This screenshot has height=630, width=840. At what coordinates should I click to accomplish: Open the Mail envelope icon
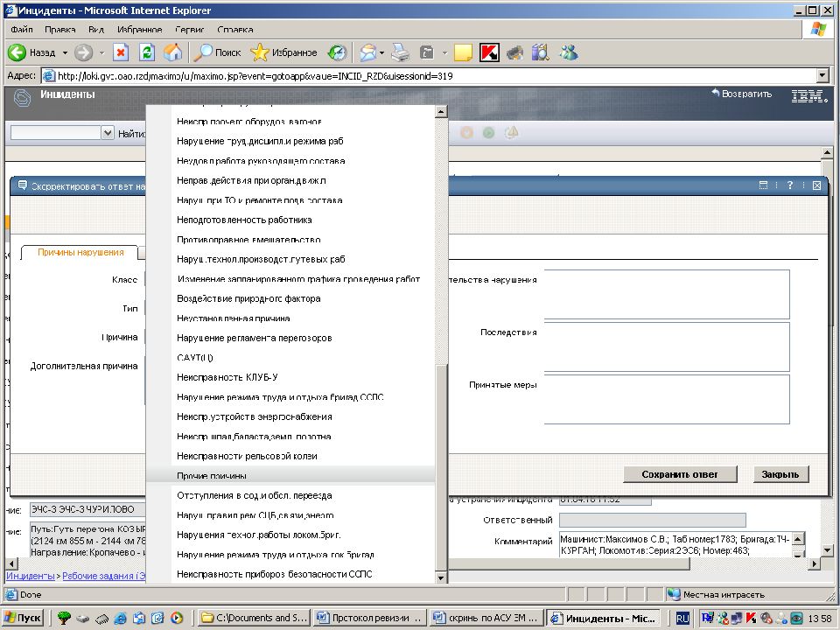click(x=368, y=52)
